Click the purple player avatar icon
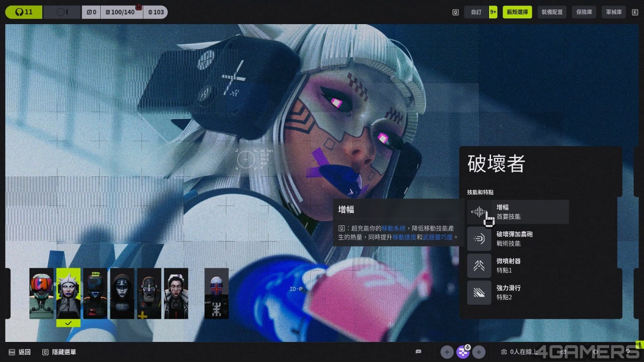This screenshot has width=644, height=362. 463,352
